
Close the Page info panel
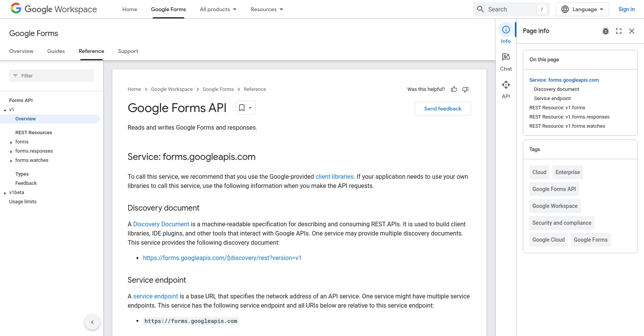[632, 31]
